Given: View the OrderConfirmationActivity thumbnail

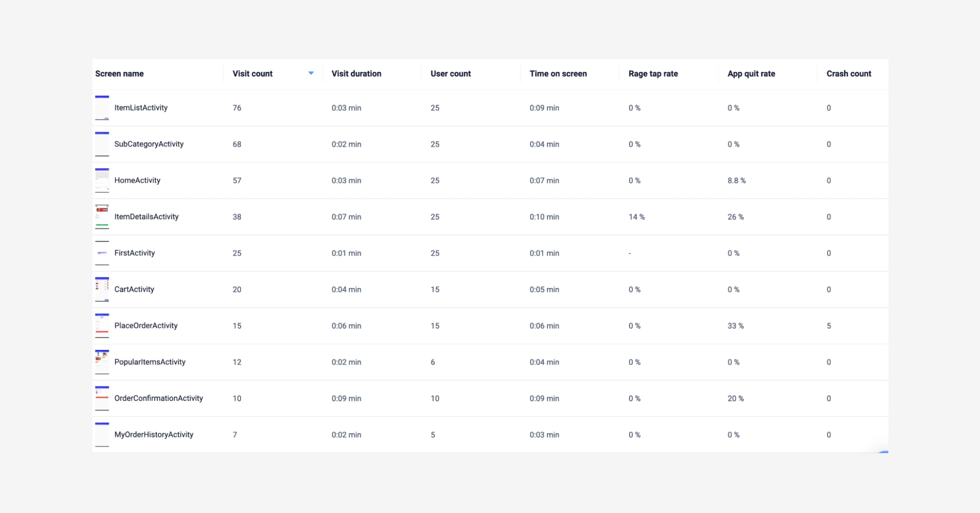Looking at the screenshot, I should 102,398.
